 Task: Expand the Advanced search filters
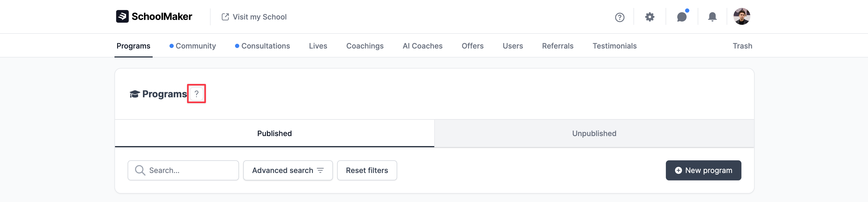[x=287, y=170]
